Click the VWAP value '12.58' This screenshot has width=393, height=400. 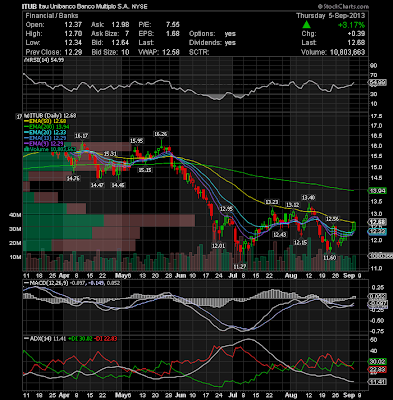point(171,52)
